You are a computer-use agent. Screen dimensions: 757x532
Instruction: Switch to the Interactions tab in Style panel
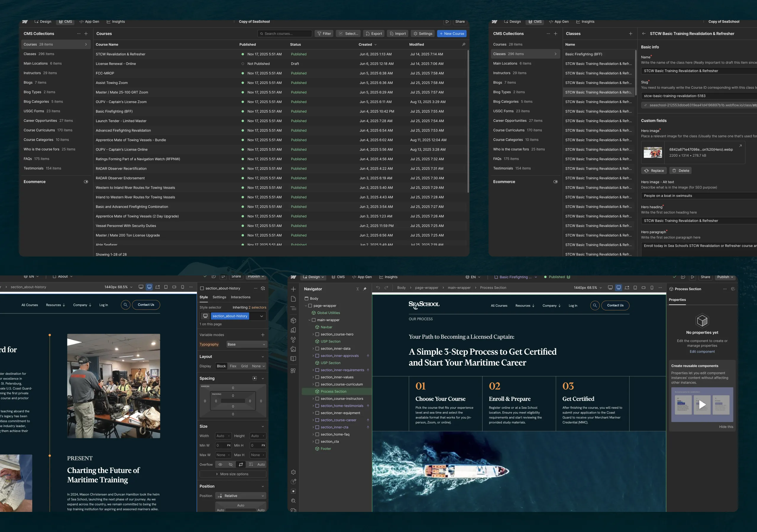tap(240, 297)
